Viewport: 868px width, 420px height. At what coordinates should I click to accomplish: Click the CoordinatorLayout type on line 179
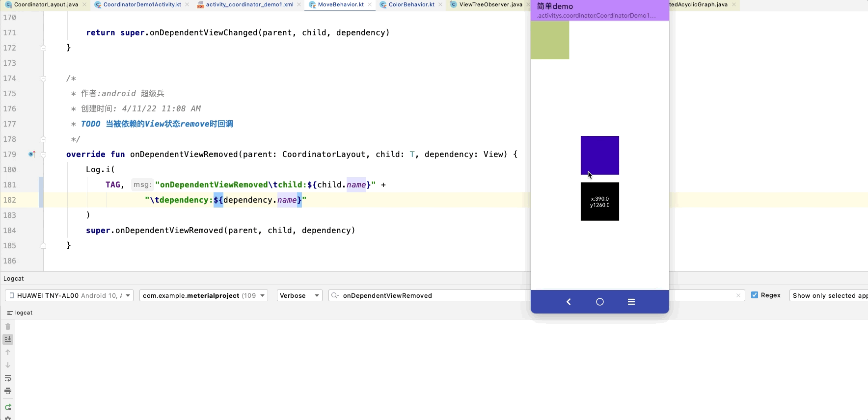(324, 154)
